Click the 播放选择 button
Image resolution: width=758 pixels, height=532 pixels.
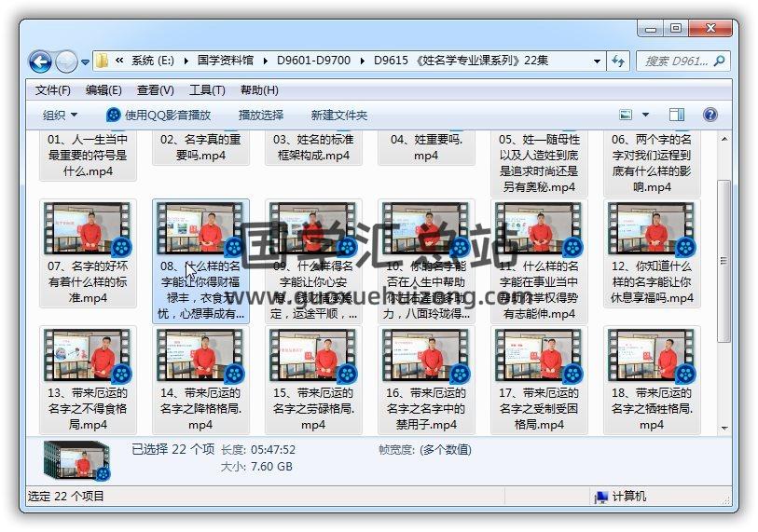(x=261, y=115)
